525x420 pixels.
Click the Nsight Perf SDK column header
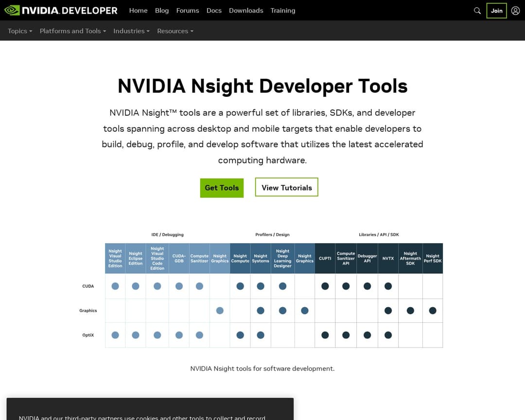coord(433,258)
